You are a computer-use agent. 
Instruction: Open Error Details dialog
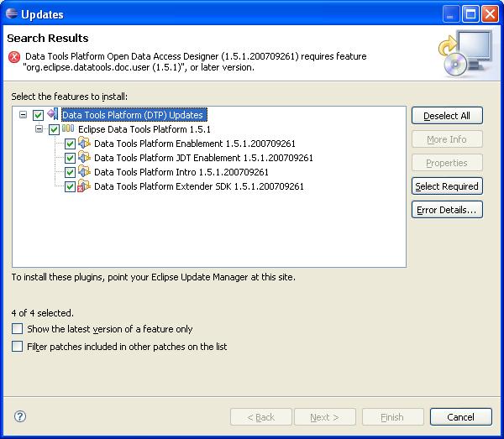point(447,210)
